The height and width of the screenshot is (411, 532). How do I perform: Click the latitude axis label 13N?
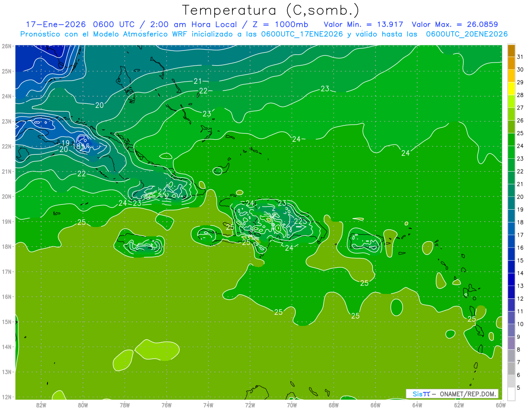point(7,372)
